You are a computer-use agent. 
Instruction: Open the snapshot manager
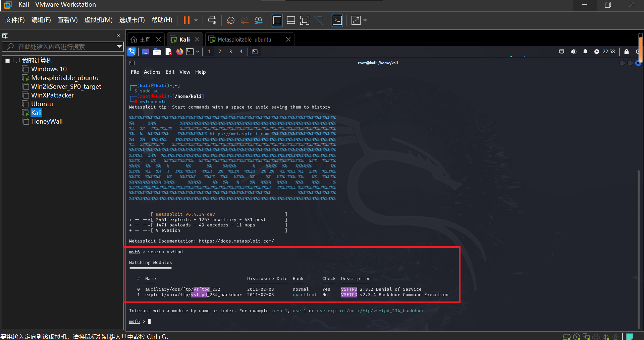pyautogui.click(x=259, y=20)
